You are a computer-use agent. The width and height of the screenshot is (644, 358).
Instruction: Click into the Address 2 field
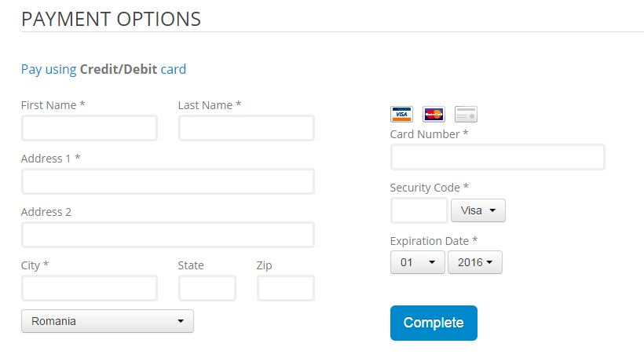168,235
